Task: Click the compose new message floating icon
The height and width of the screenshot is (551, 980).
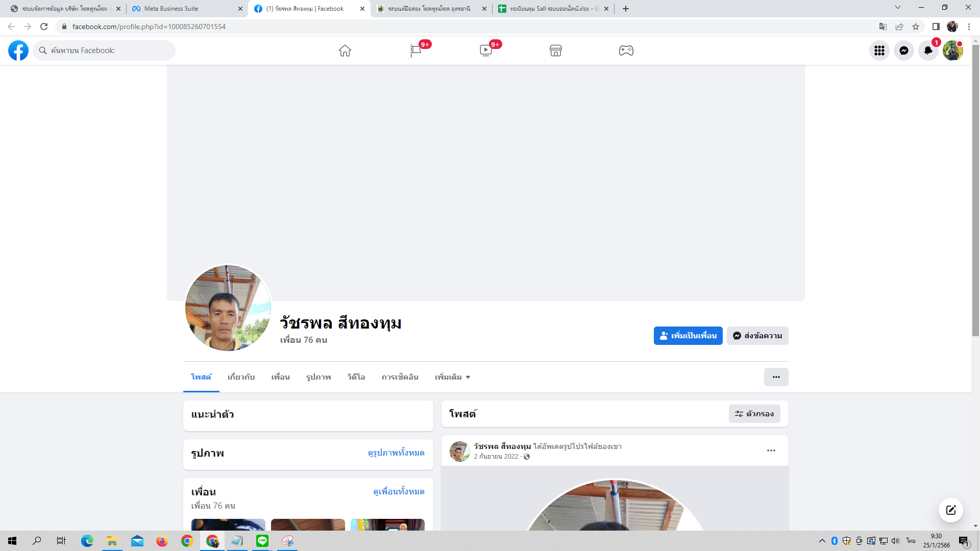Action: [950, 510]
